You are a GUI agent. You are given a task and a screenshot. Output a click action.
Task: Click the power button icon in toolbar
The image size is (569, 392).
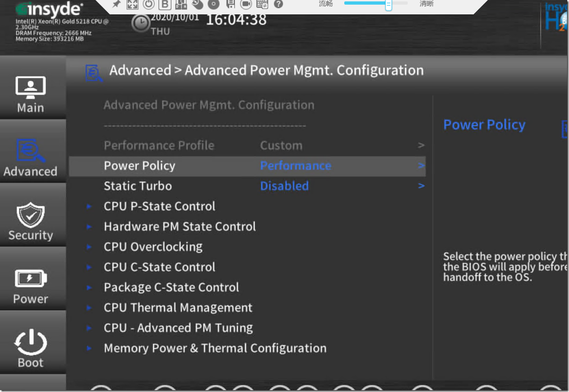(148, 5)
